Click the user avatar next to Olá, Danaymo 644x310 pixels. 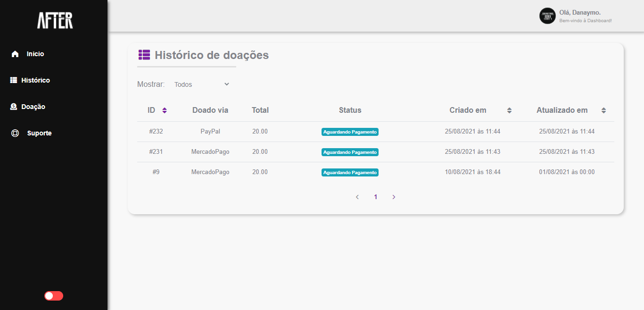click(x=547, y=16)
